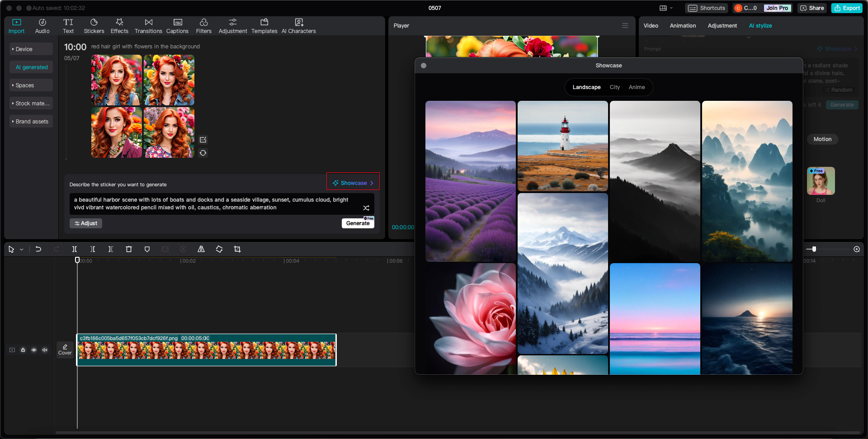Click the delete trash icon in timeline toolbar

coord(129,249)
